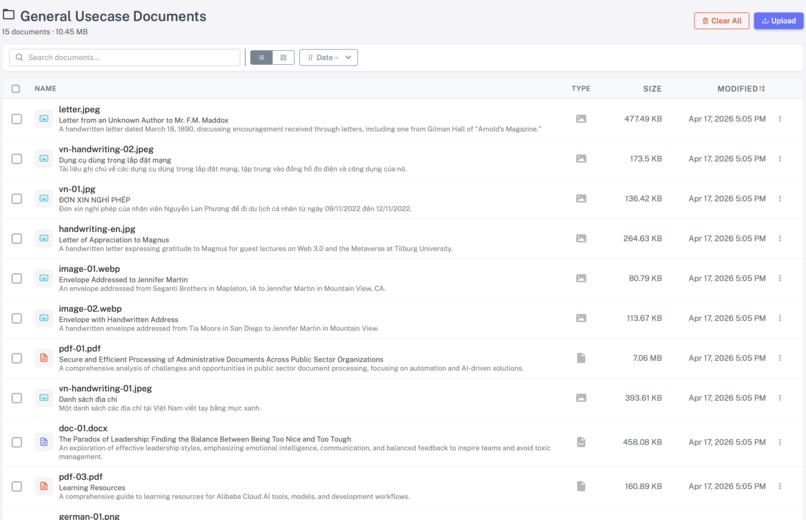Open the vn-handwriting-01.jpeg file name
Viewport: 806px width, 520px height.
[105, 388]
